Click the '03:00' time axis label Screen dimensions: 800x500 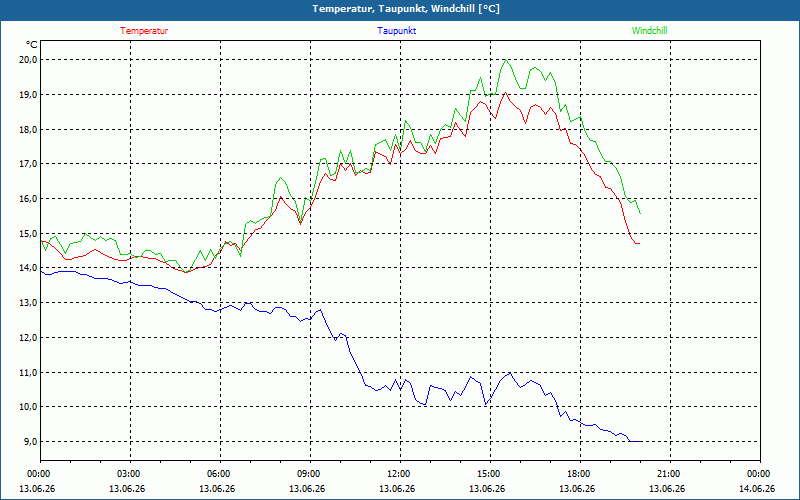tap(127, 474)
